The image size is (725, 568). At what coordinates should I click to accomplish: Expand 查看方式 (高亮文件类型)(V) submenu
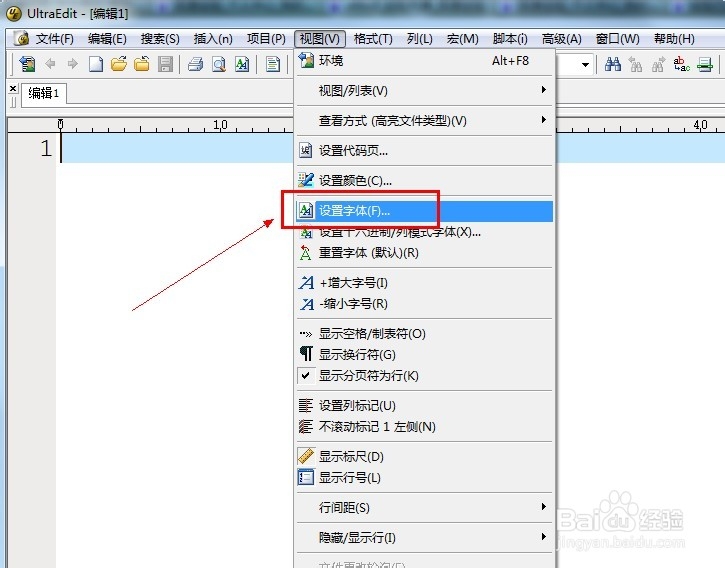[x=424, y=121]
